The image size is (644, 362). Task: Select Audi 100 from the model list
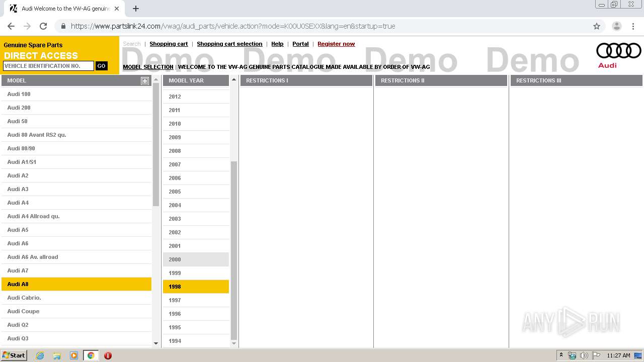click(76, 94)
